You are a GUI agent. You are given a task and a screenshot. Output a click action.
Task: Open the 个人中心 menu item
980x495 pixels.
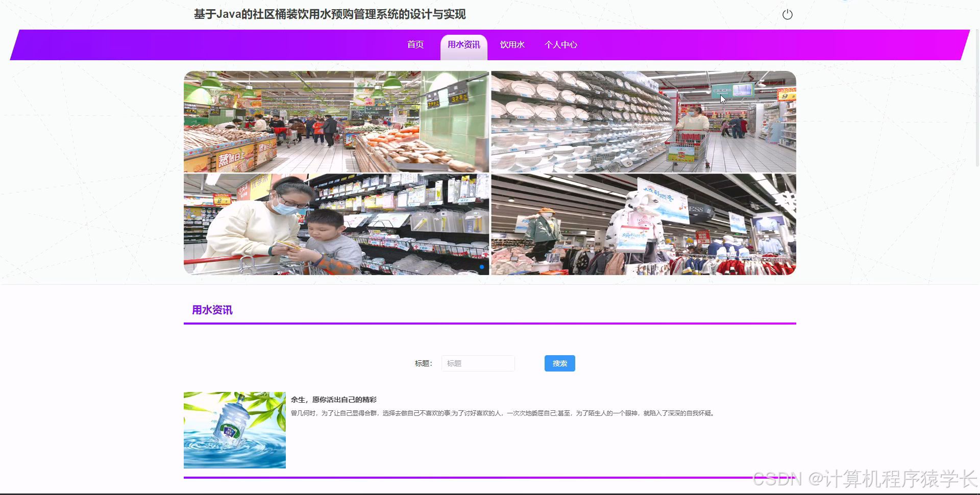561,45
